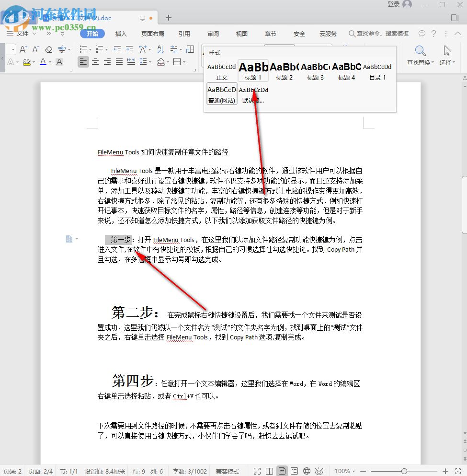Switch to Eye Protection mode in status bar

319,471
